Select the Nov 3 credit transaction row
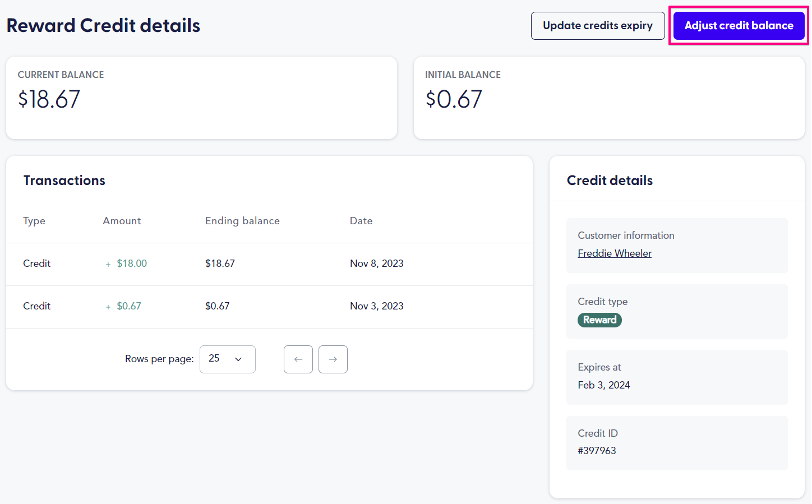The height and width of the screenshot is (504, 812). point(269,306)
